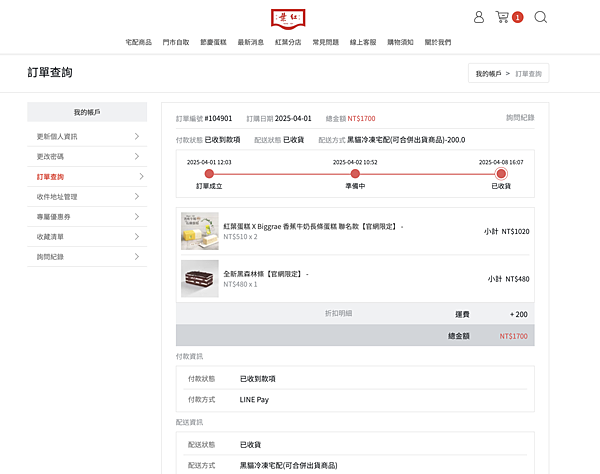Viewport: 600px width, 474px height.
Task: Click chevron beside 專屬優惠券
Action: (x=137, y=217)
